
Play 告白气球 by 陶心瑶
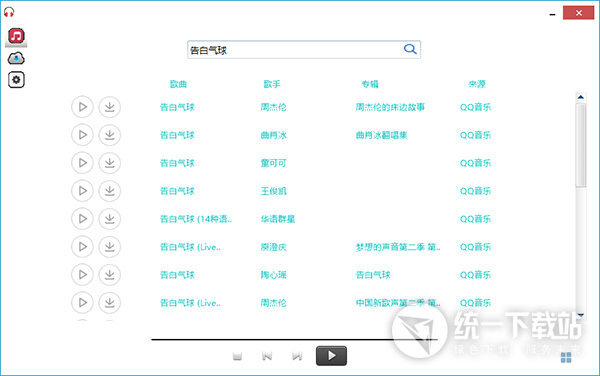(82, 275)
